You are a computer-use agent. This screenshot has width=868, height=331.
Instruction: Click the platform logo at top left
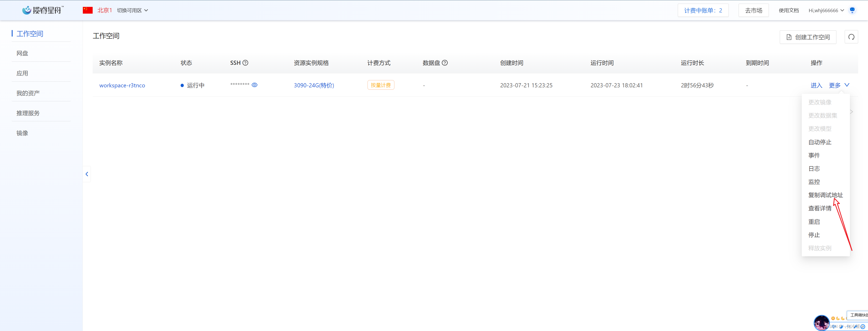(x=42, y=10)
